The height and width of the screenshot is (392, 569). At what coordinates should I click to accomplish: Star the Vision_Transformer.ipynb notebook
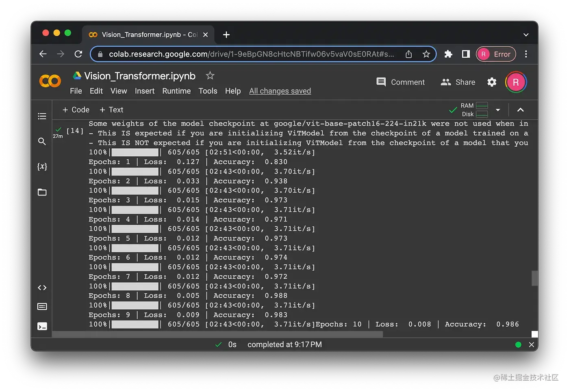210,76
